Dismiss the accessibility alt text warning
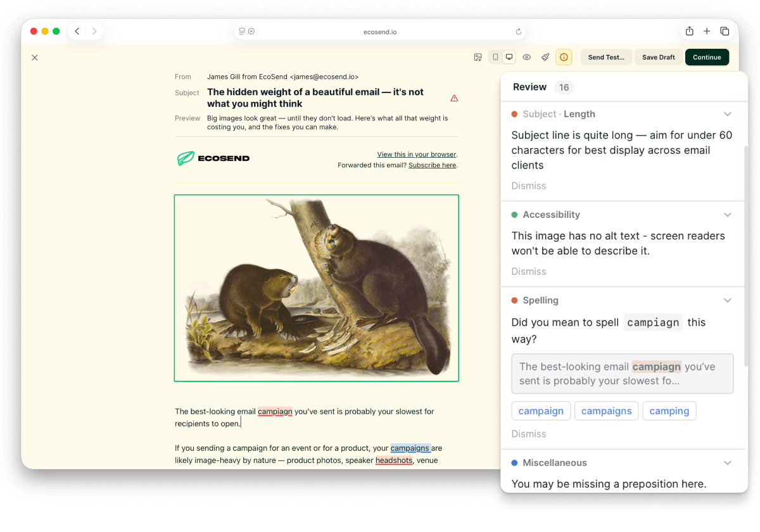Image resolution: width=760 pixels, height=532 pixels. (529, 271)
